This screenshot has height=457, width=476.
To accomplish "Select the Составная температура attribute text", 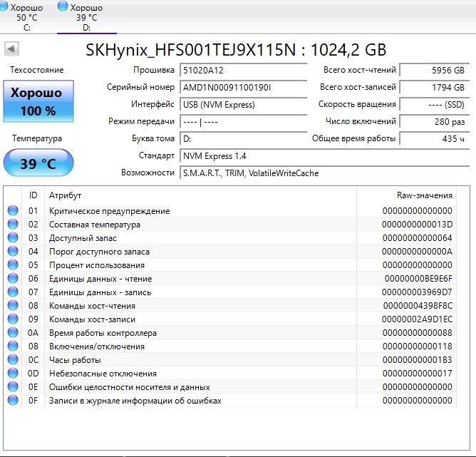I will pyautogui.click(x=95, y=225).
